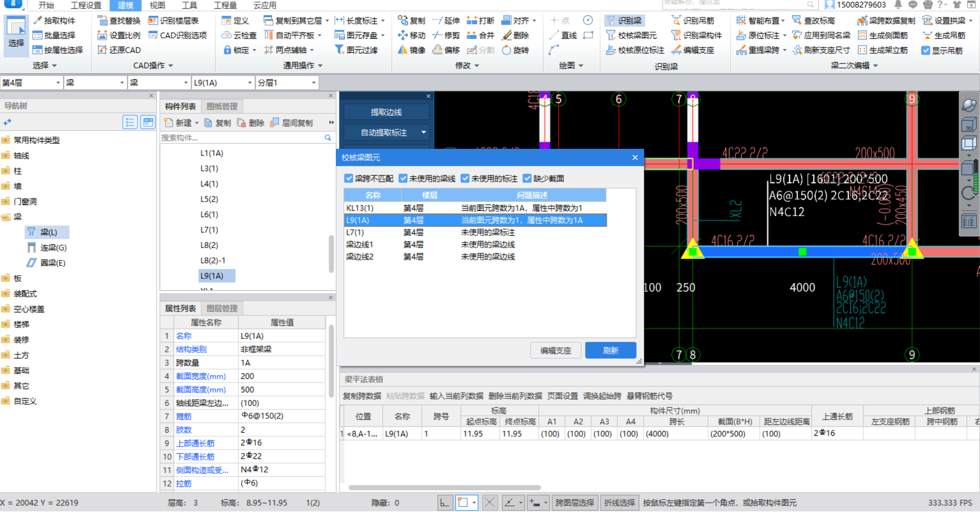Click 还原CAD tool
Screen dimensions: 980x512
coord(119,50)
